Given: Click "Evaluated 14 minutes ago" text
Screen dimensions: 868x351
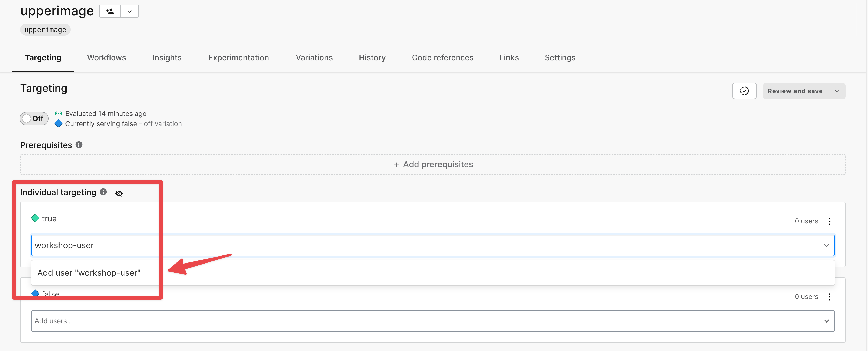Looking at the screenshot, I should click(106, 114).
